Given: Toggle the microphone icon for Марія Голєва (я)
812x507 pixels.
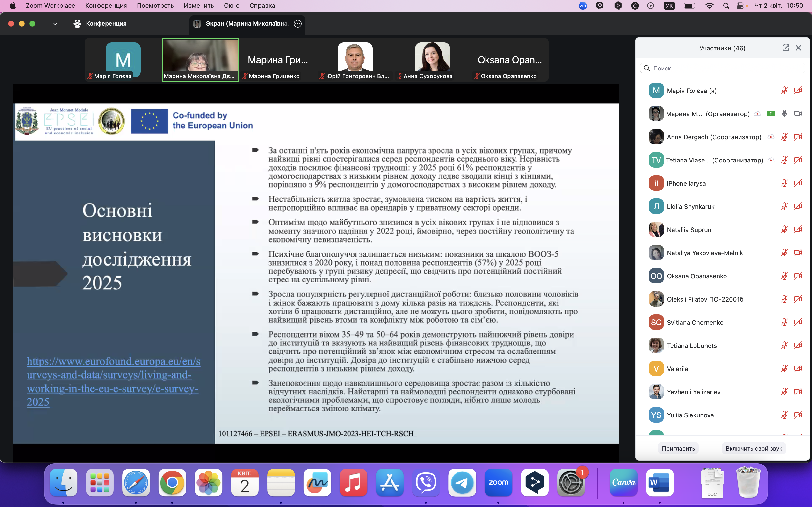Looking at the screenshot, I should click(x=784, y=91).
